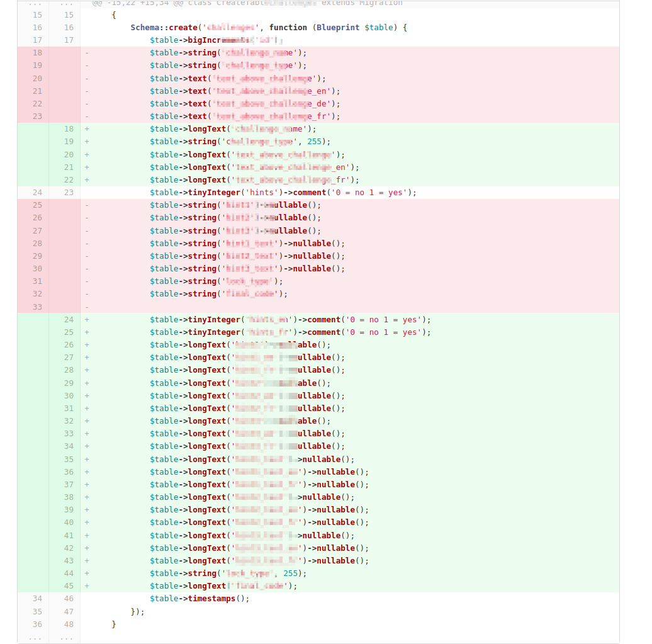Click Schema::create on line 16
652x644 pixels.
164,28
